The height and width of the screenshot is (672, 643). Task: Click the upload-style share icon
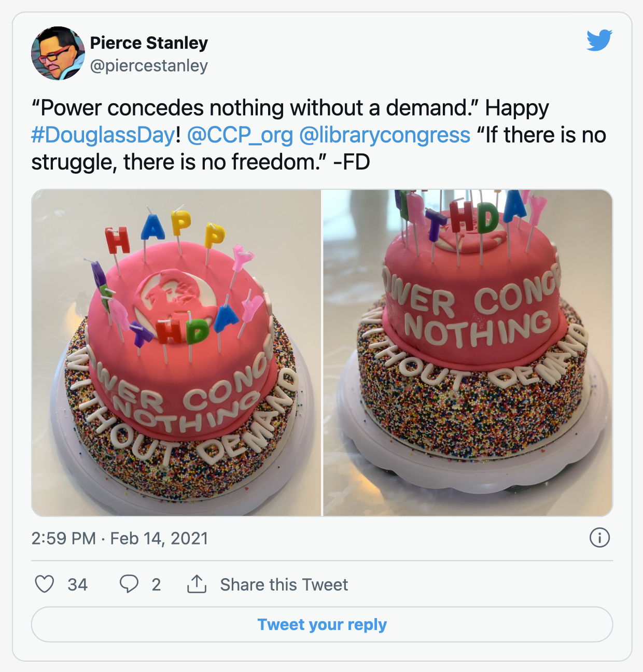click(x=197, y=584)
